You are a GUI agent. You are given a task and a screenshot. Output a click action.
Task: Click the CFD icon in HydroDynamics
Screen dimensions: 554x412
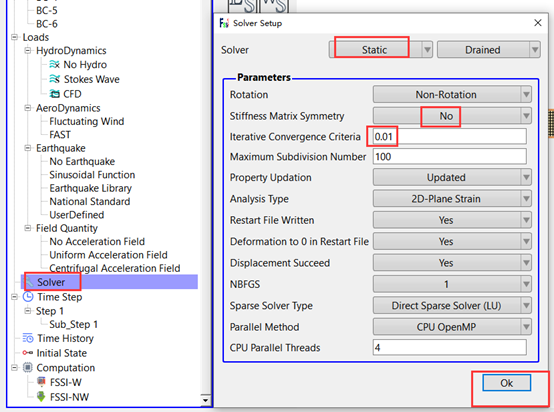[54, 94]
